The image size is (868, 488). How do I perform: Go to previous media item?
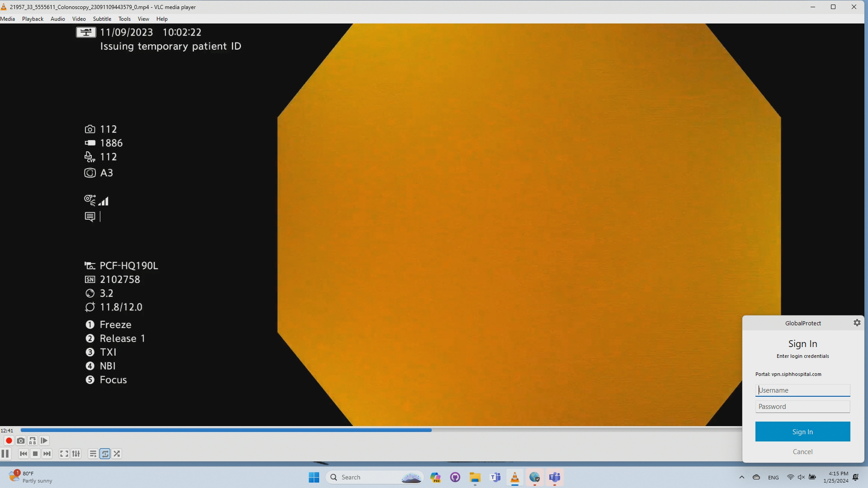click(x=24, y=454)
